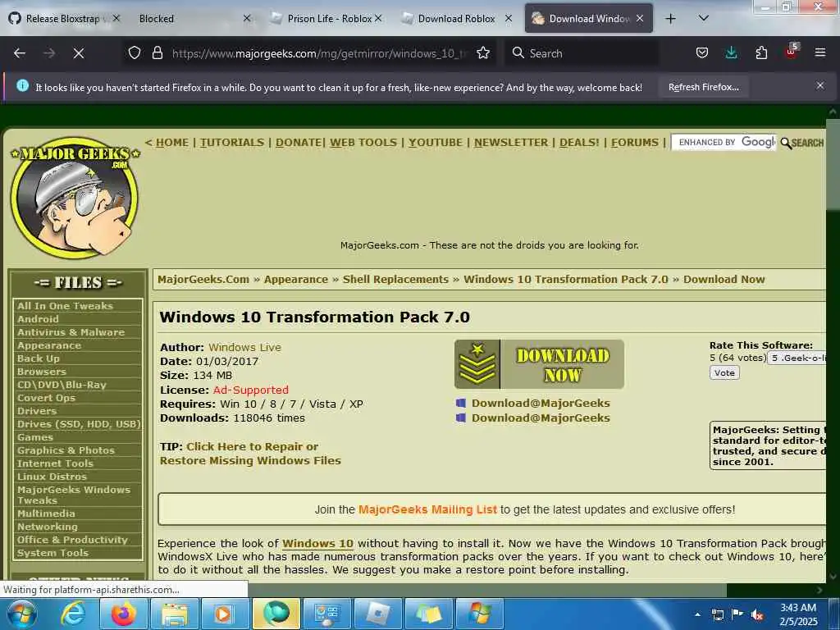
Task: Close the Blocked tab
Action: pos(246,18)
